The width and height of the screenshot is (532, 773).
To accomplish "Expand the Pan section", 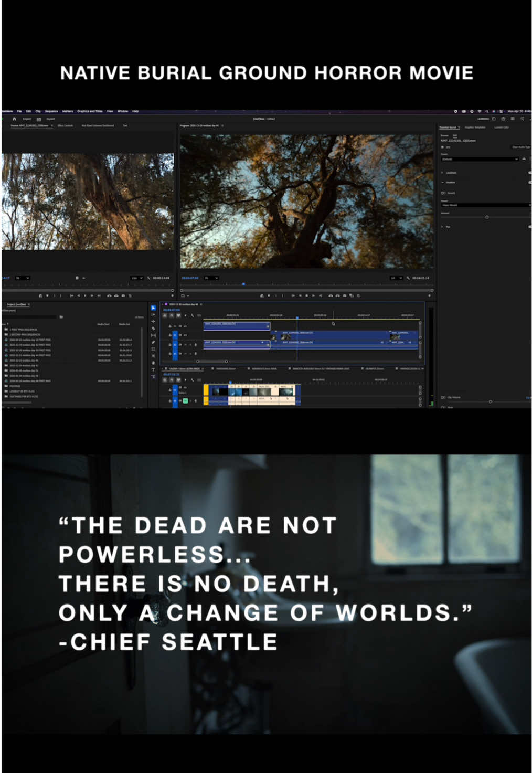I will click(x=442, y=227).
